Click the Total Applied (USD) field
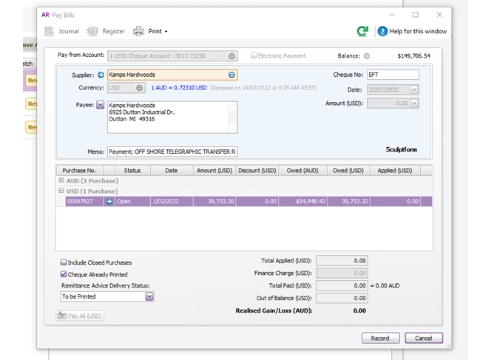 [x=342, y=261]
